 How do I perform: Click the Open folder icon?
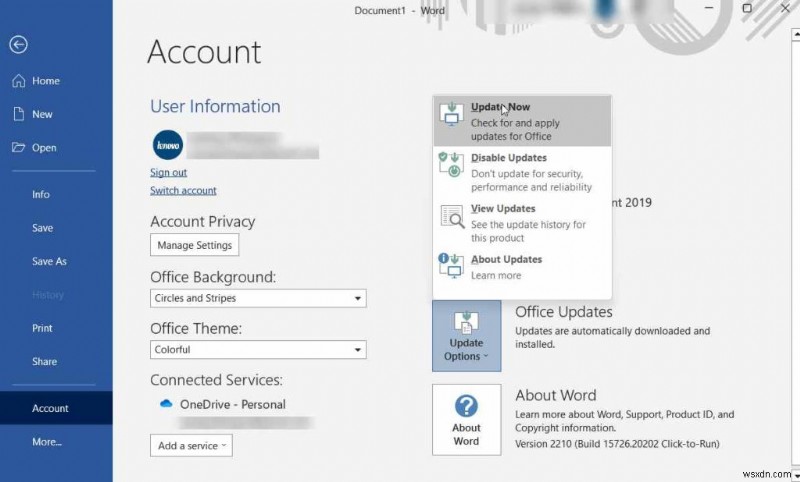point(18,147)
